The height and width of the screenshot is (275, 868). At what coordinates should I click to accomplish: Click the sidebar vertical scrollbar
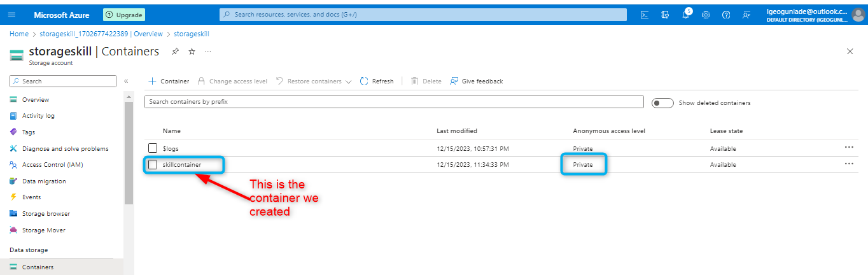tap(129, 152)
